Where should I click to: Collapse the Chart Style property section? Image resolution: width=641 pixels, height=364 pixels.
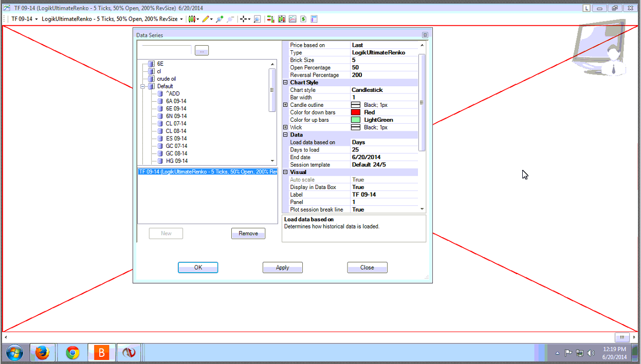[x=286, y=82]
